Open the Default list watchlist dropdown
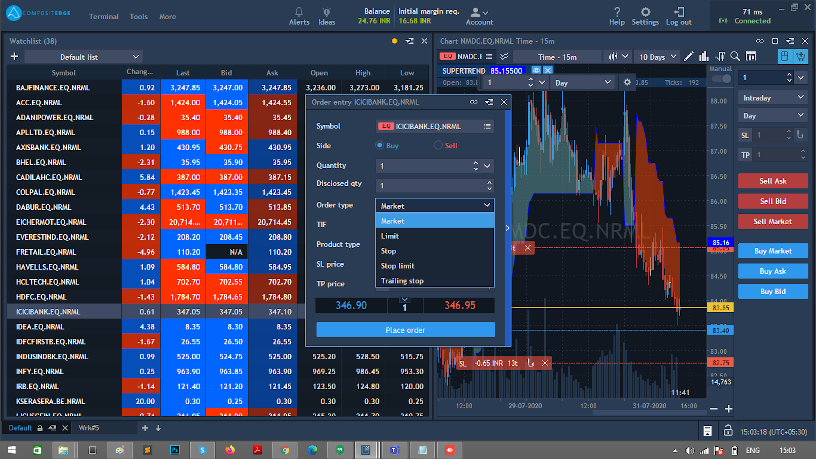816x459 pixels. coord(84,57)
